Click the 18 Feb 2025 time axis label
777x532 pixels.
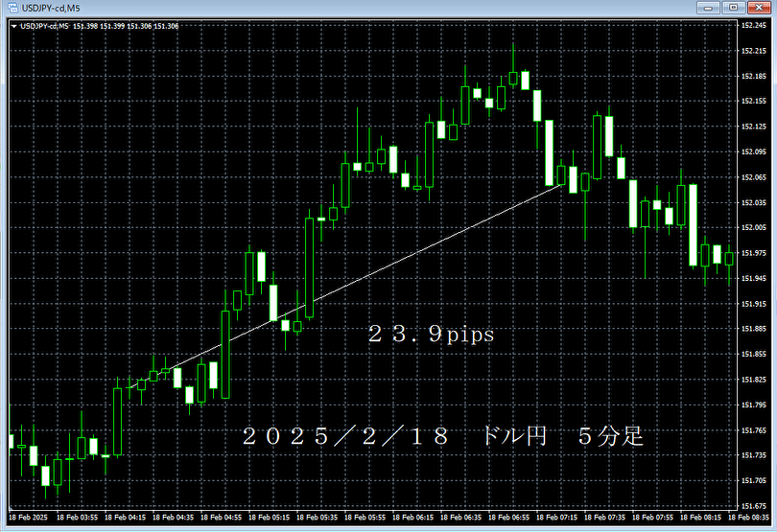pos(28,517)
